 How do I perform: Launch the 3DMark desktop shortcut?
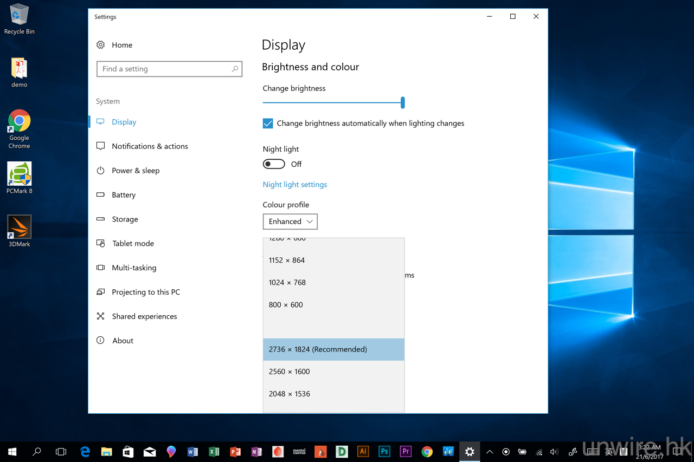(19, 227)
